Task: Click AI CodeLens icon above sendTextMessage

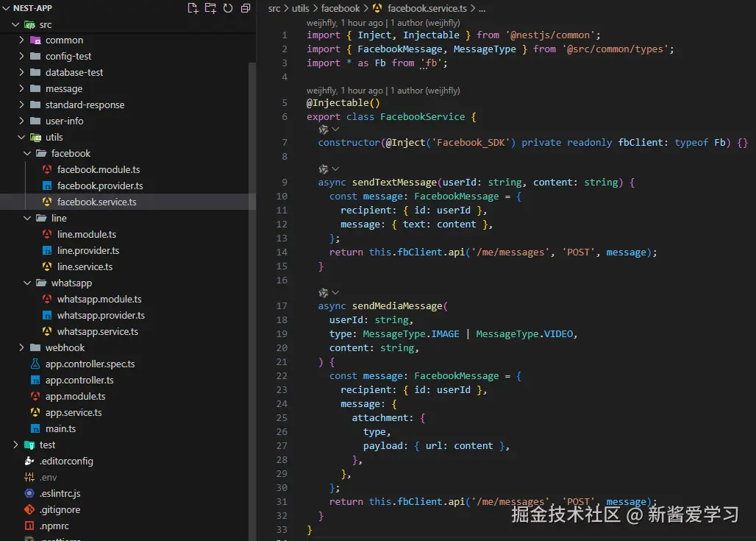Action: click(x=323, y=169)
